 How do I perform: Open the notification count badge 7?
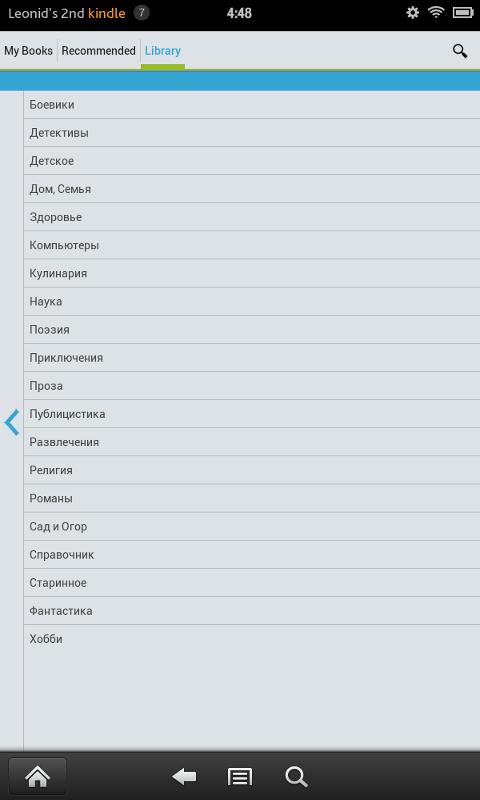tap(141, 13)
